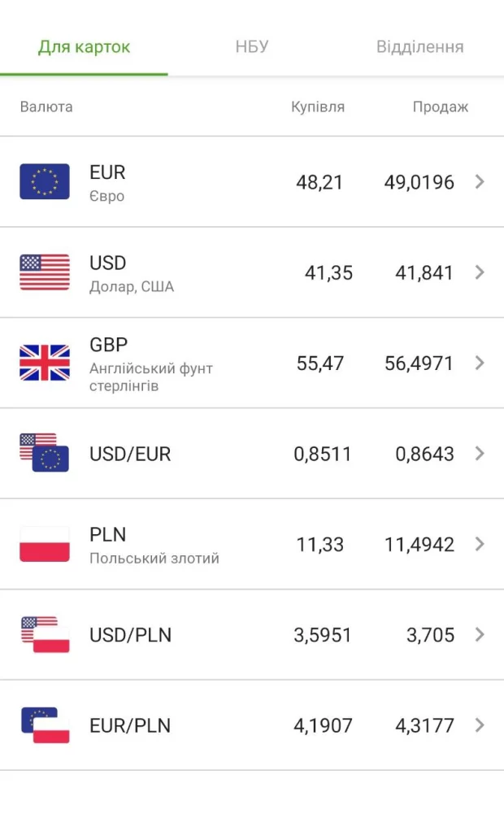
Task: Click the Polish flag icon
Action: point(45,544)
